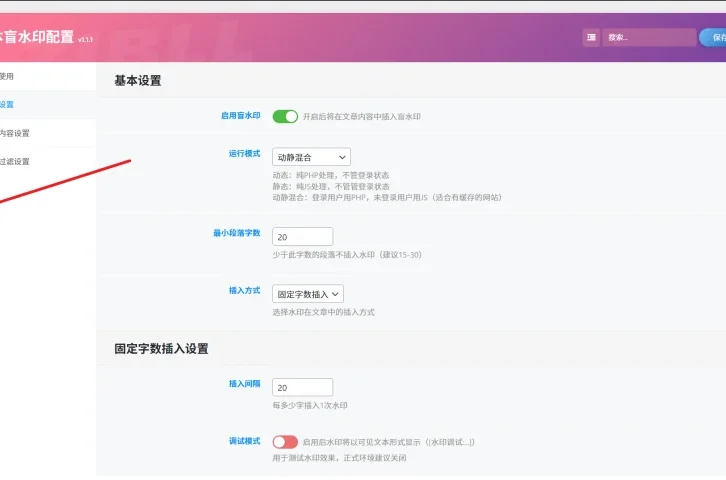The height and width of the screenshot is (480, 726).
Task: Click the 插入间隔 field label
Action: coord(244,384)
